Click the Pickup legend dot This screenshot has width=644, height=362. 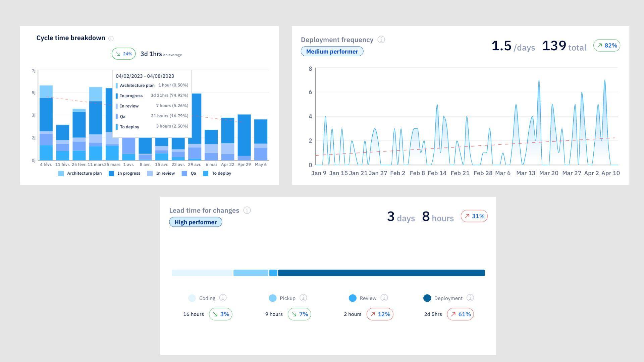tap(273, 298)
